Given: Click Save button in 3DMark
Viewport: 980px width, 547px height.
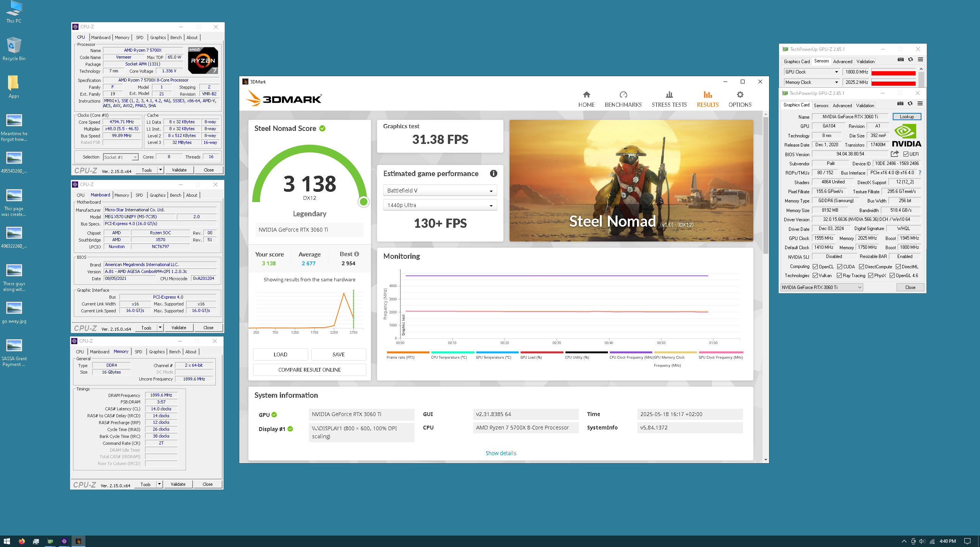Looking at the screenshot, I should [338, 354].
